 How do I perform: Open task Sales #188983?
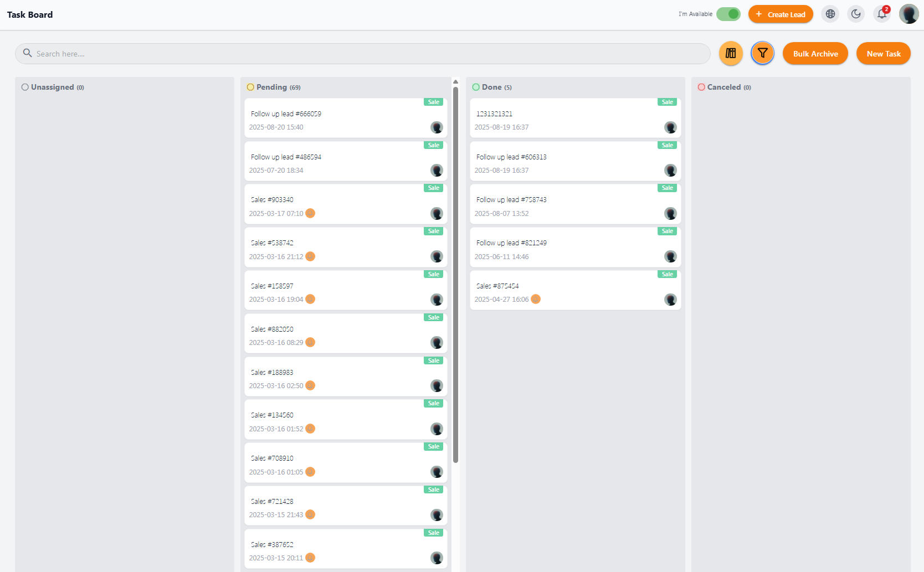point(346,377)
